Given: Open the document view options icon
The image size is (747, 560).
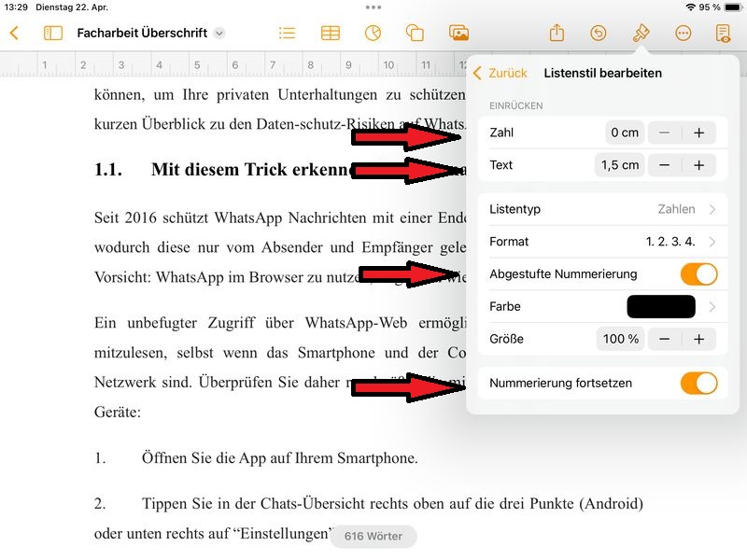Looking at the screenshot, I should (723, 33).
